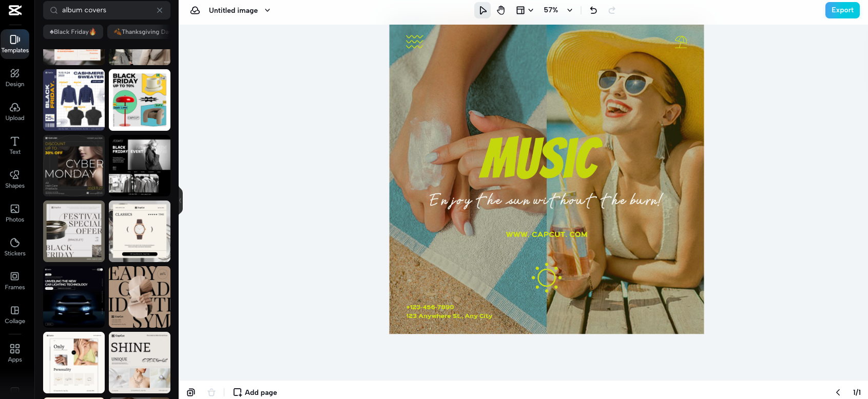Open the Apps panel

(x=15, y=353)
